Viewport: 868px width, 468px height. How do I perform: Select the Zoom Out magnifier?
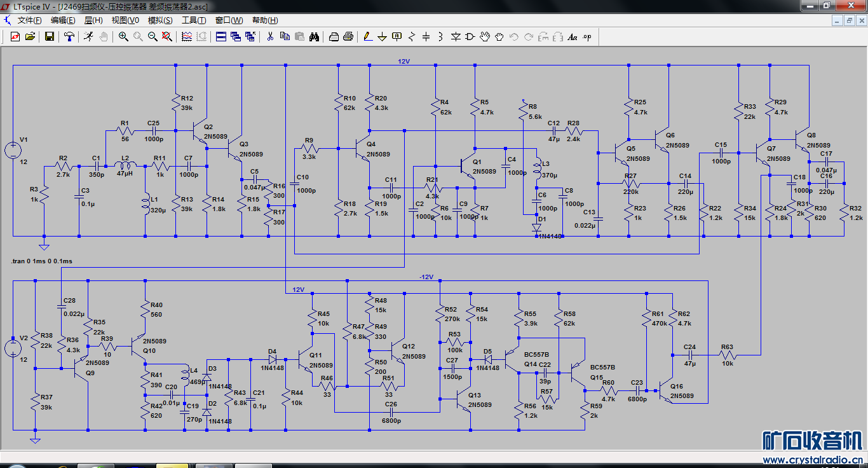pyautogui.click(x=153, y=37)
